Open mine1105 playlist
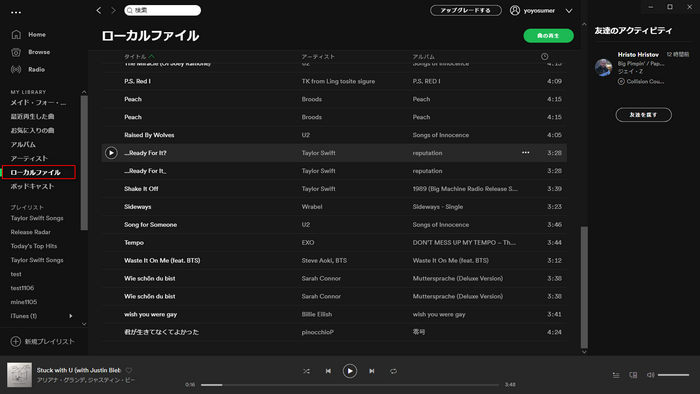 [24, 302]
